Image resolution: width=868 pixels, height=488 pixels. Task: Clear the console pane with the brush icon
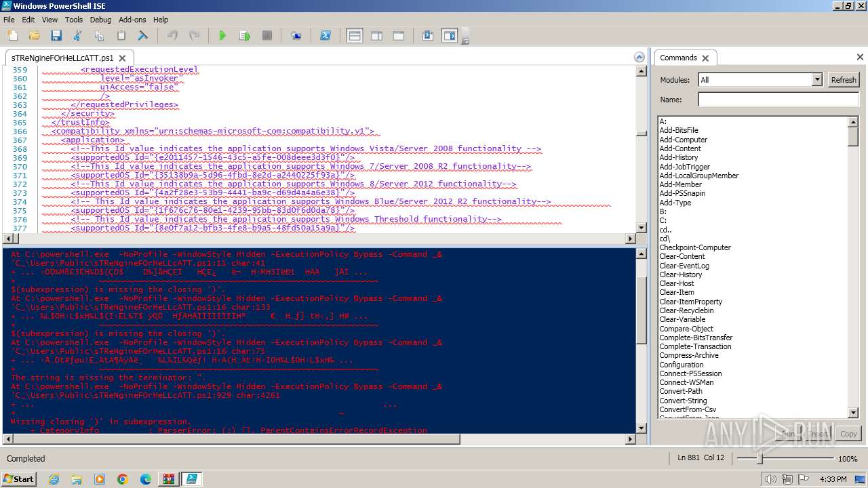tap(143, 36)
